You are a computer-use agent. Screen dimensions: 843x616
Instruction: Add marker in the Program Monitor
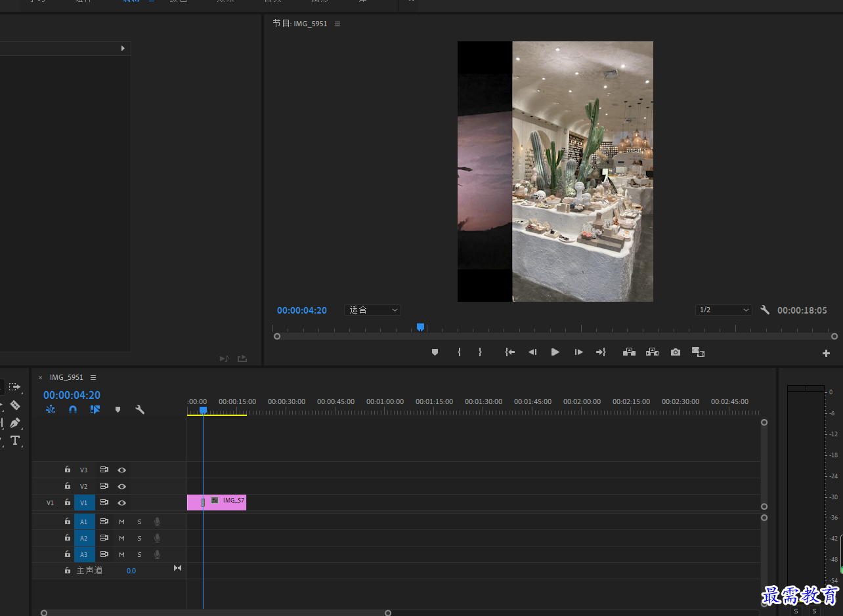point(435,352)
